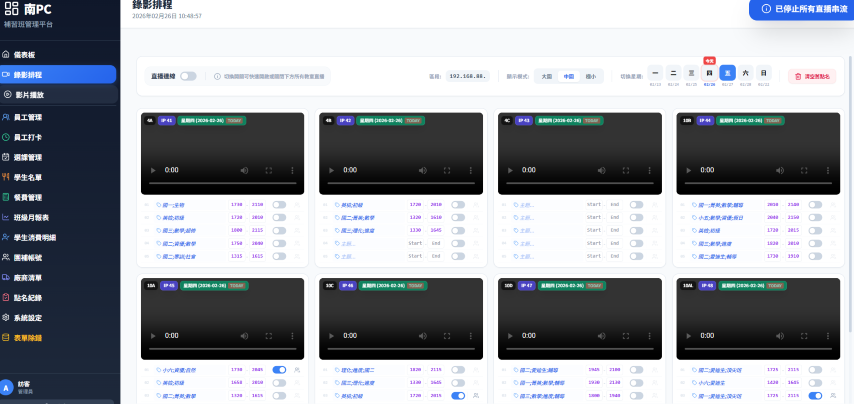Click the 點名紀錄 clipboard icon
Screen dimensions: 854x404
pos(7,297)
